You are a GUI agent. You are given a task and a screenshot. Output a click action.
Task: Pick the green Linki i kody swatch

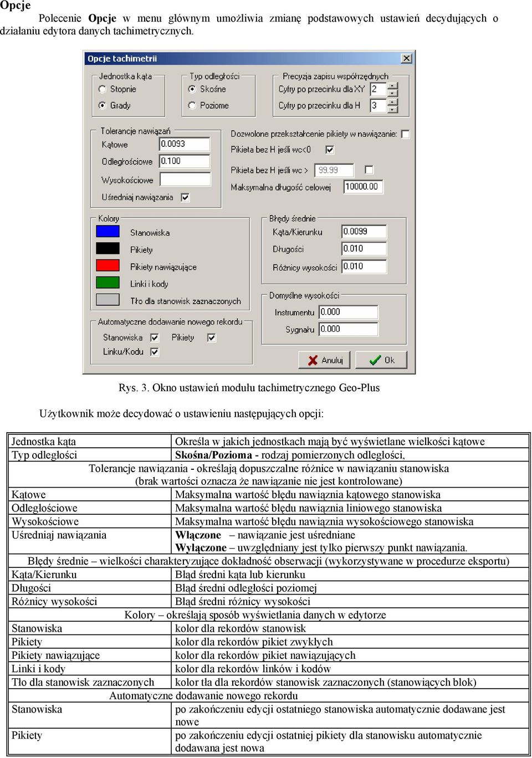(108, 283)
